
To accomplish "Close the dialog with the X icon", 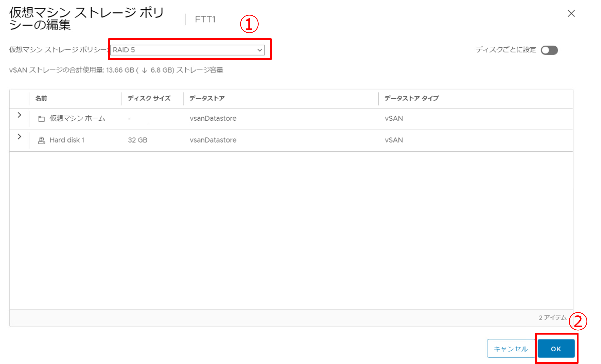I will 571,13.
